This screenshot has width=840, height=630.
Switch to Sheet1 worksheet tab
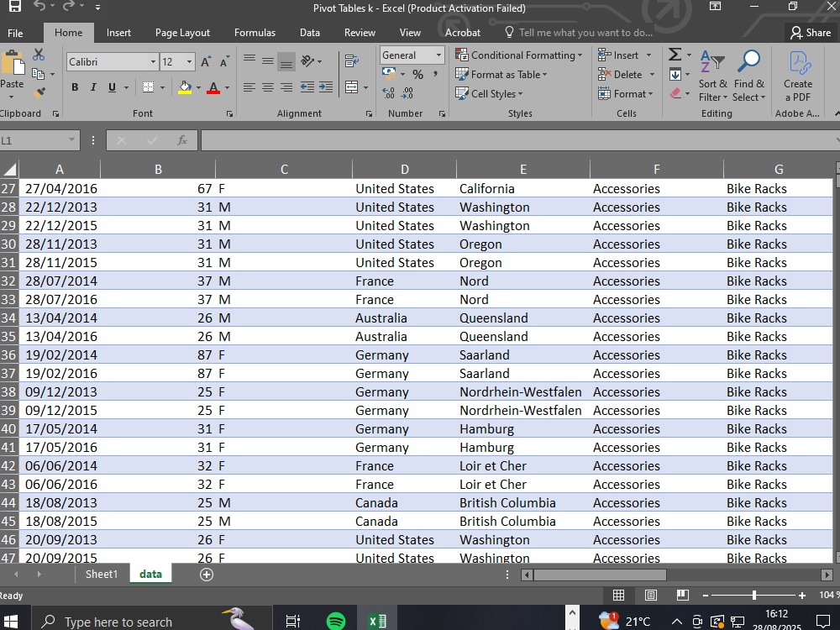[x=102, y=575]
